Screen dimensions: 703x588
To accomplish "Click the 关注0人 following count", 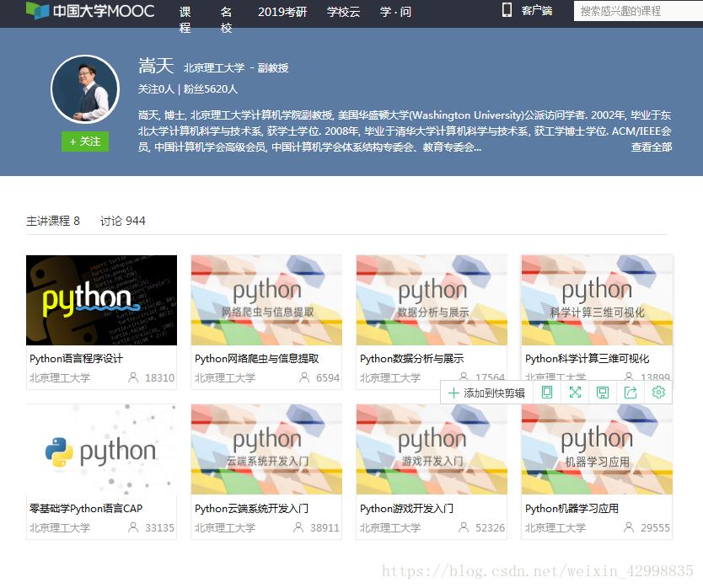I will pos(156,89).
